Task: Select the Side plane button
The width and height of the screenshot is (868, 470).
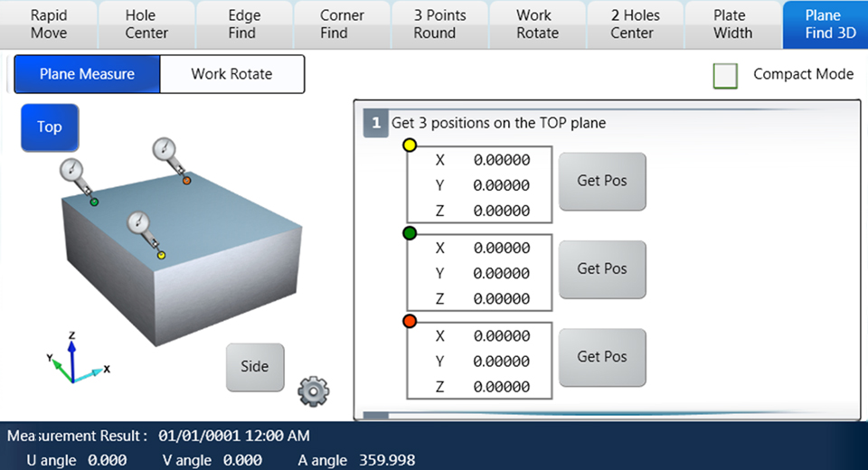Action: click(x=255, y=367)
